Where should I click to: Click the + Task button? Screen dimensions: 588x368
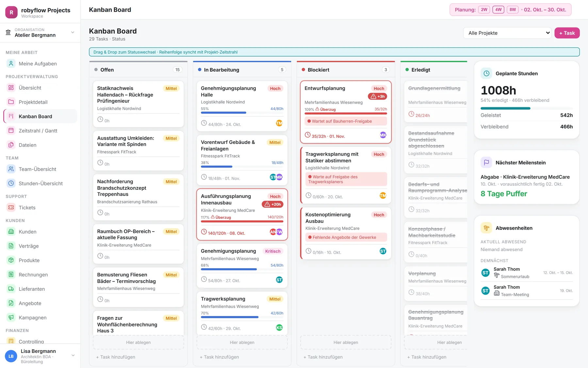point(567,33)
